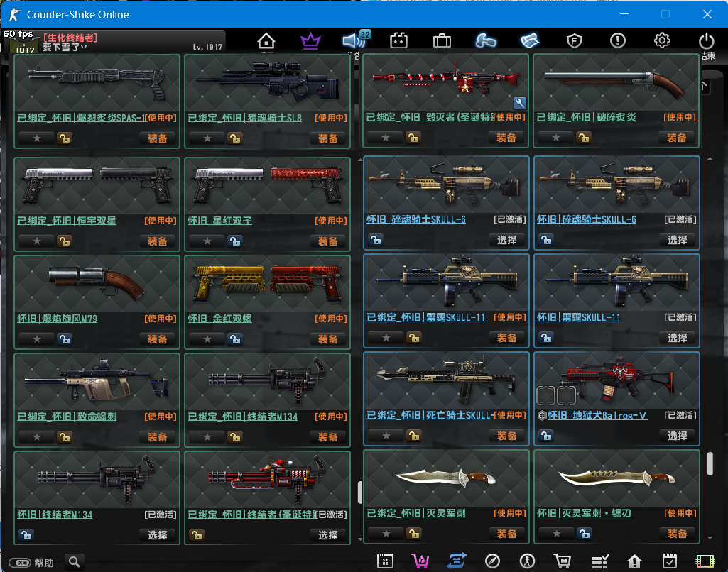Open the 怀旧|星红双子 item name link

coord(219,221)
